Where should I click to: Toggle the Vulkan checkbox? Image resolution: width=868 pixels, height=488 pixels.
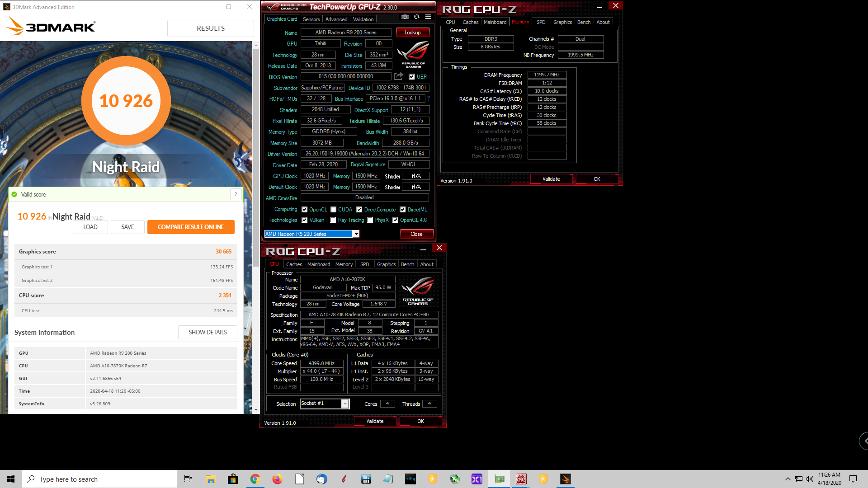coord(305,220)
